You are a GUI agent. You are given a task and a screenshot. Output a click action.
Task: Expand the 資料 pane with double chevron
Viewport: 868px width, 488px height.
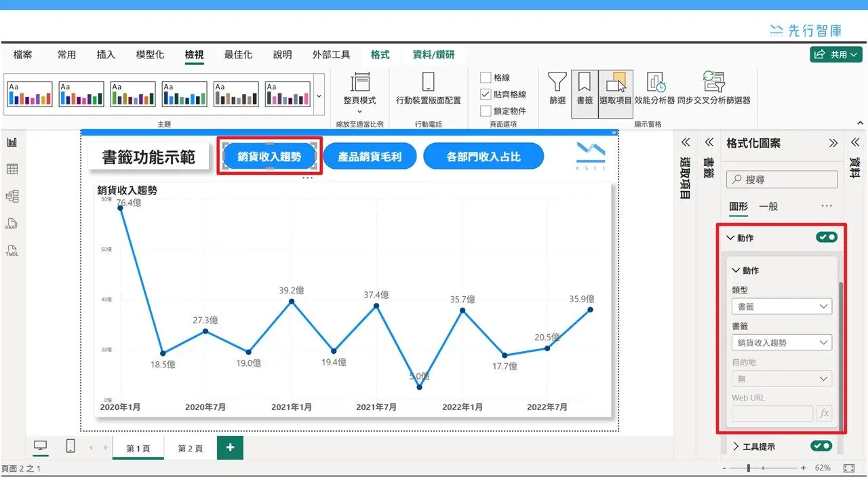pos(856,142)
